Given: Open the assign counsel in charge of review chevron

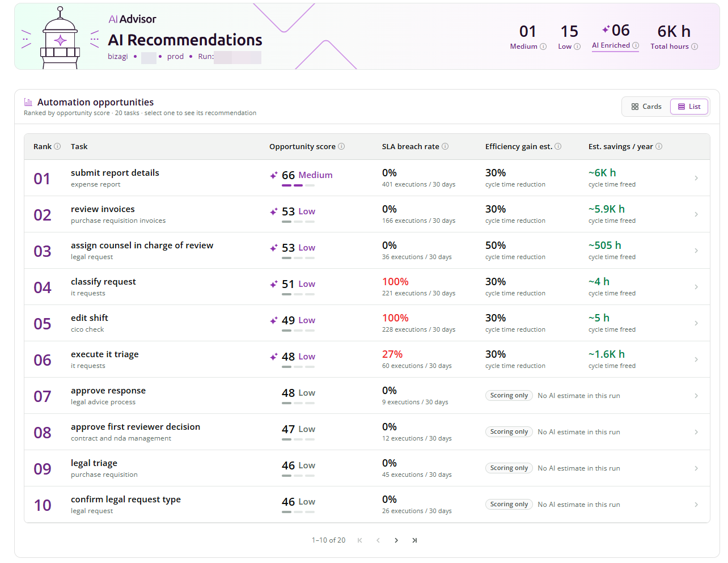Looking at the screenshot, I should 696,251.
